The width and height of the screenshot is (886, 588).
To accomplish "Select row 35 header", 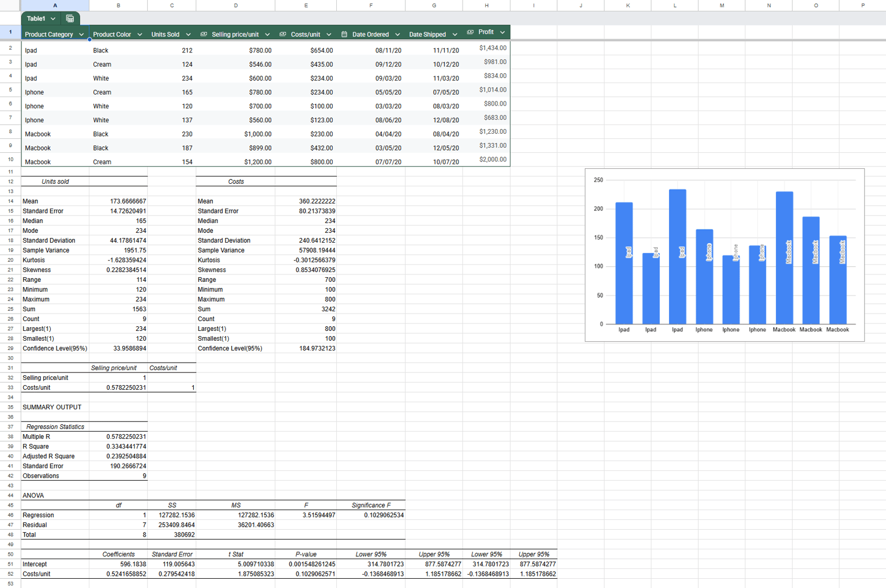I will click(x=10, y=407).
